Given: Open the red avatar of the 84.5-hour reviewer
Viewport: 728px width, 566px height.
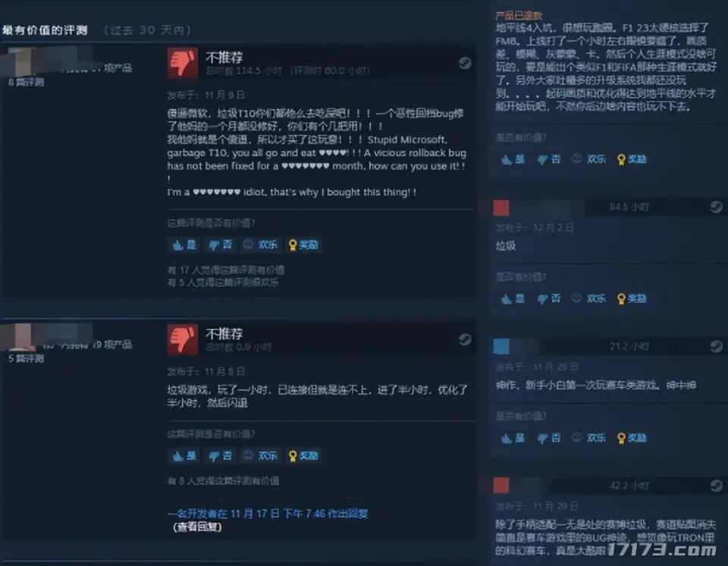Looking at the screenshot, I should 501,208.
